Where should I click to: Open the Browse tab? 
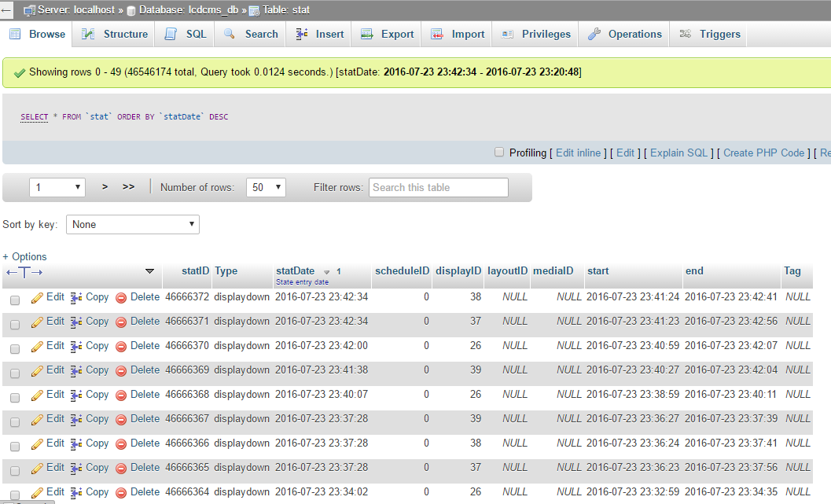(x=37, y=34)
